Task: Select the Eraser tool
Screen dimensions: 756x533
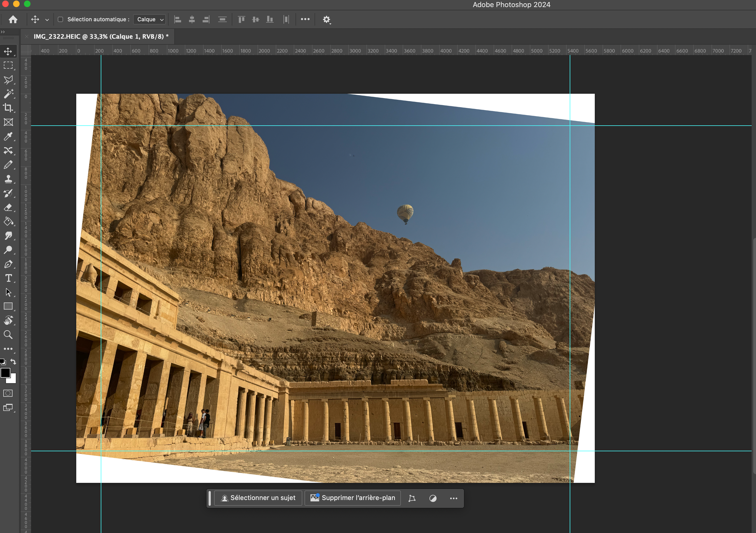Action: (x=8, y=207)
